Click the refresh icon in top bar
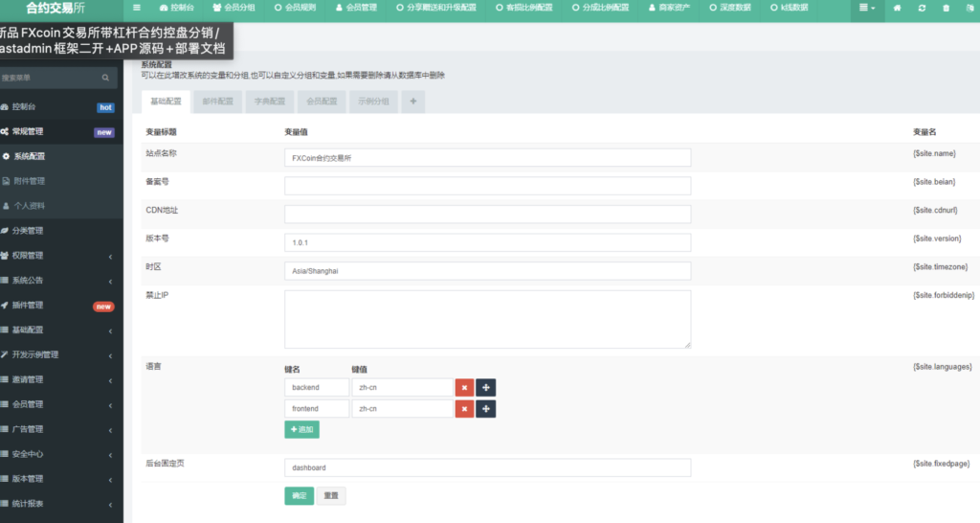This screenshot has height=523, width=980. coord(922,8)
